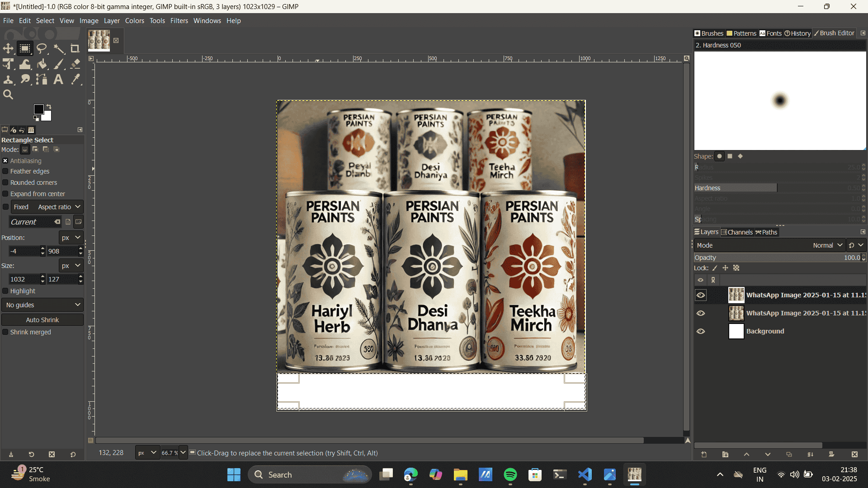Open the Fixed Aspect ratio dropdown
Image resolution: width=868 pixels, height=488 pixels.
coord(47,207)
